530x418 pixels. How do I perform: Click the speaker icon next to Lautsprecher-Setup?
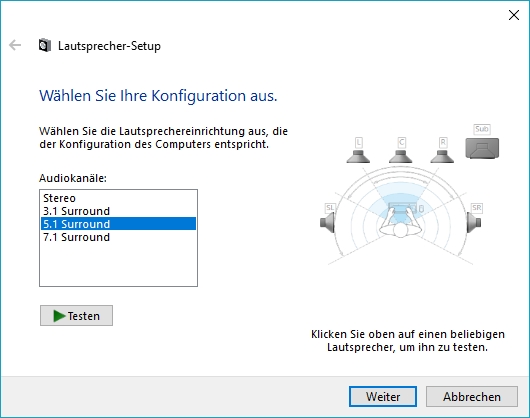click(45, 45)
